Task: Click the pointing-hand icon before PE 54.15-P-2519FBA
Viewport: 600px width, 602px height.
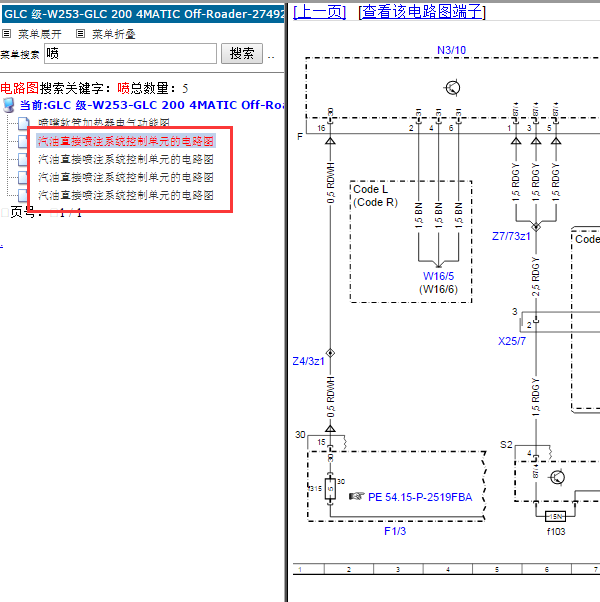Action: [357, 496]
